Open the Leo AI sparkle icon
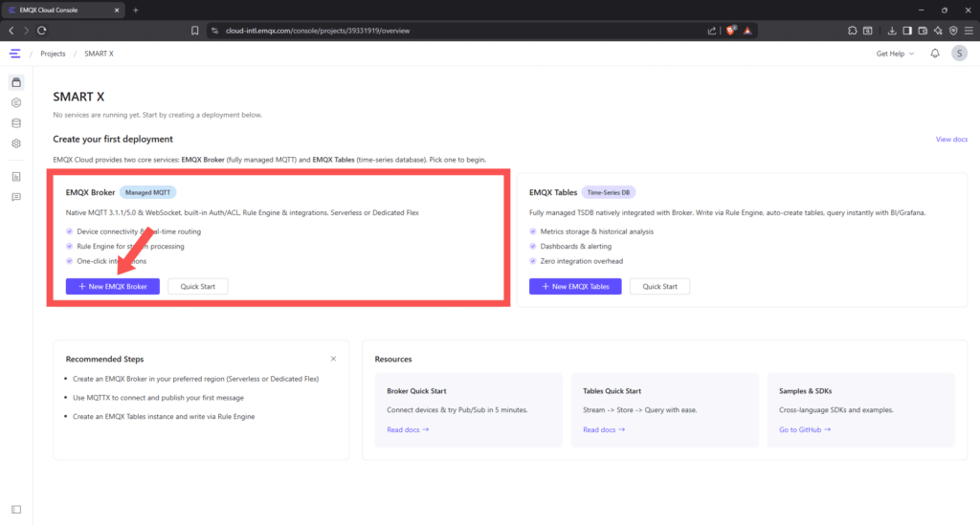This screenshot has width=980, height=526. (x=938, y=31)
